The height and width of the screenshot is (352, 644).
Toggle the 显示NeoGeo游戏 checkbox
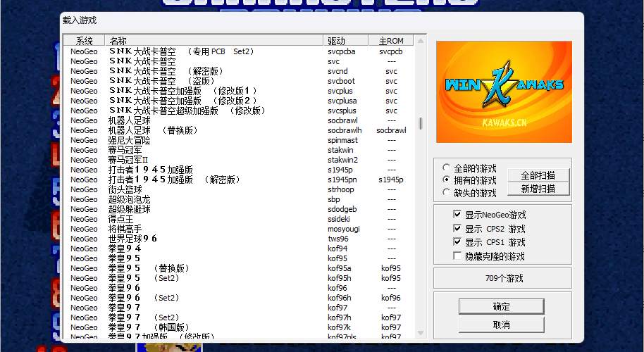tap(458, 215)
